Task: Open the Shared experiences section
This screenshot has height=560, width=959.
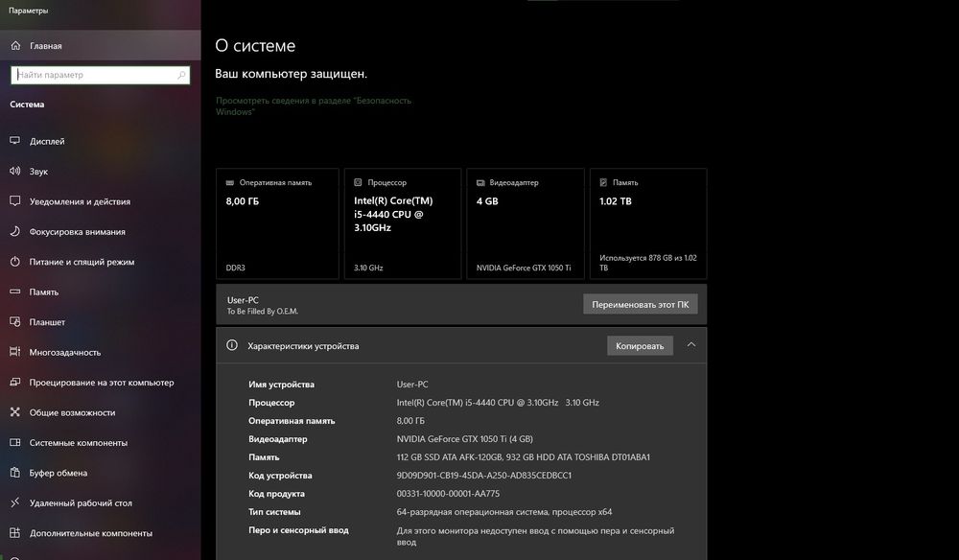Action: (x=72, y=412)
